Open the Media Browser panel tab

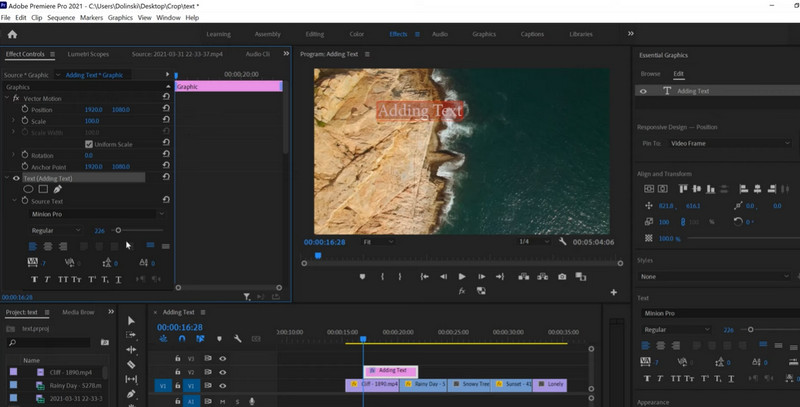point(78,312)
